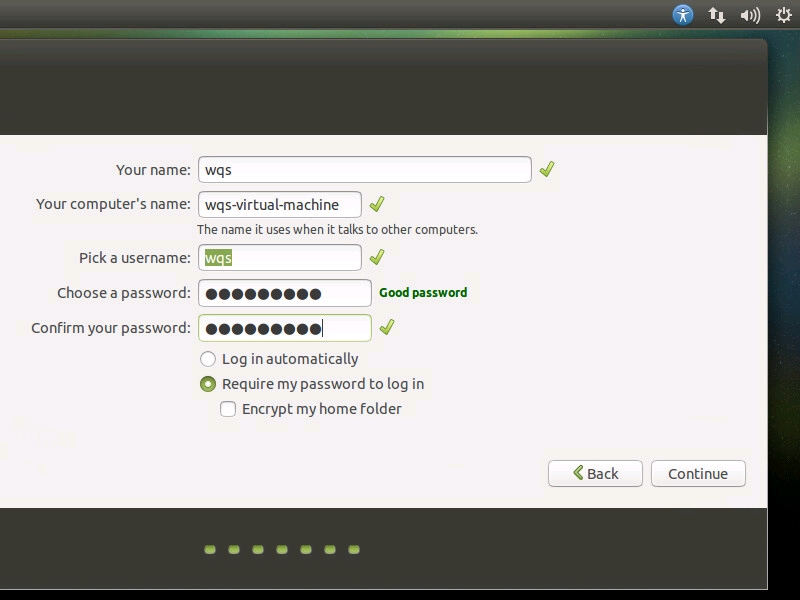Click the green checkmark beside Your name
Viewport: 800px width, 600px height.
pyautogui.click(x=547, y=169)
